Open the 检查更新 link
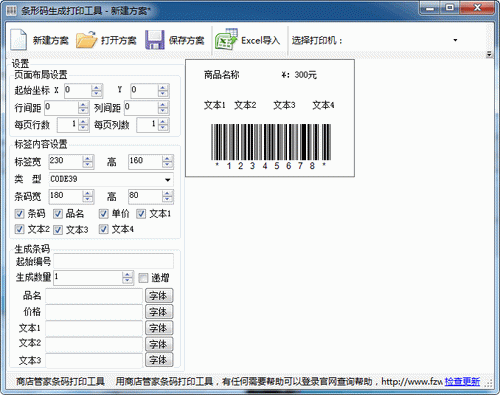Image resolution: width=500 pixels, height=395 pixels. tap(462, 381)
